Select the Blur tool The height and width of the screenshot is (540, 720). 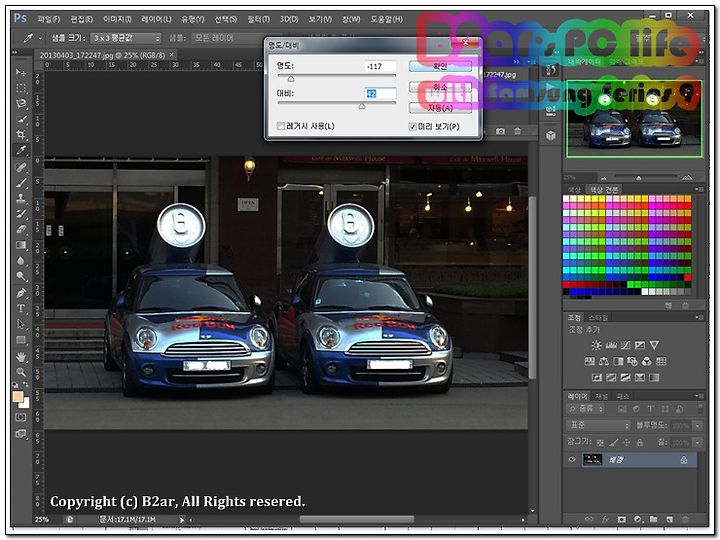(x=21, y=260)
